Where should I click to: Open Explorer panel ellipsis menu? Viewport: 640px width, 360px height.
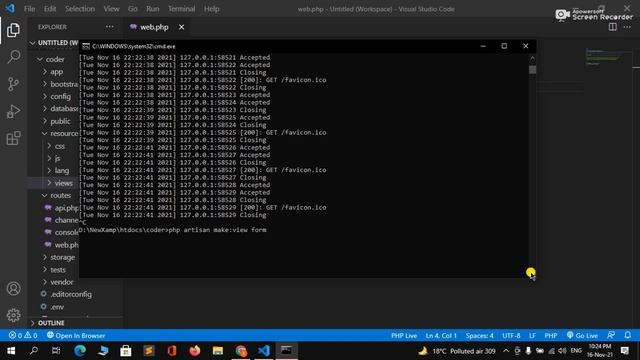tap(110, 27)
